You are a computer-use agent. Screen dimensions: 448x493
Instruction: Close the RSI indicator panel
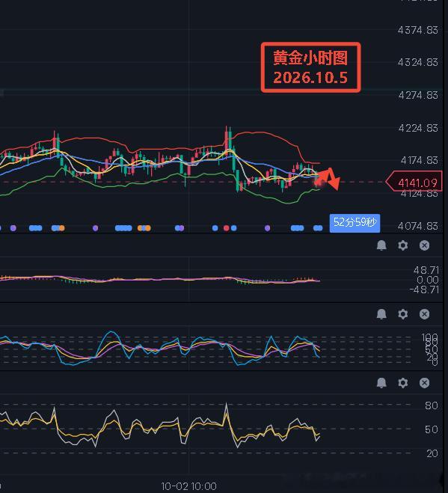click(424, 383)
